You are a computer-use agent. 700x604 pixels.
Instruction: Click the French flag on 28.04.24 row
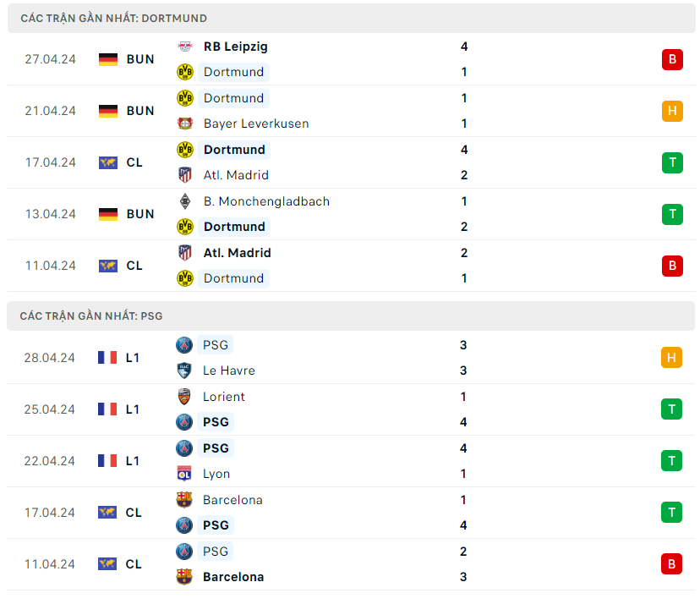coord(107,358)
